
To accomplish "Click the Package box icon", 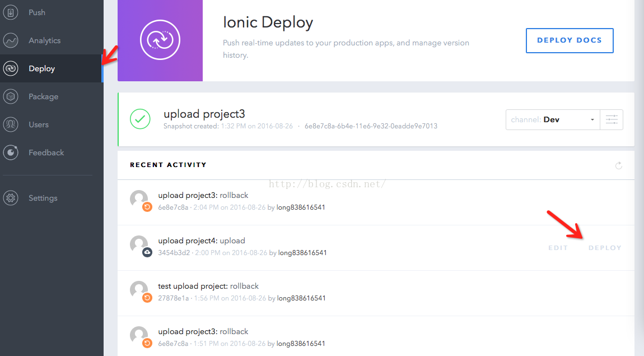I will pyautogui.click(x=11, y=96).
